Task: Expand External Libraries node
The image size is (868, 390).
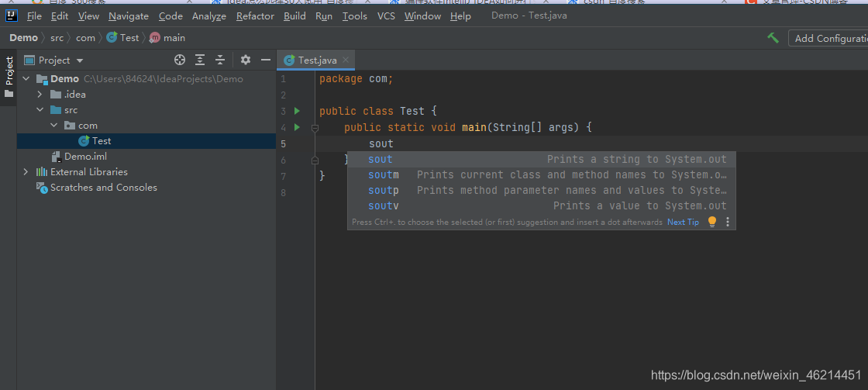Action: point(26,171)
